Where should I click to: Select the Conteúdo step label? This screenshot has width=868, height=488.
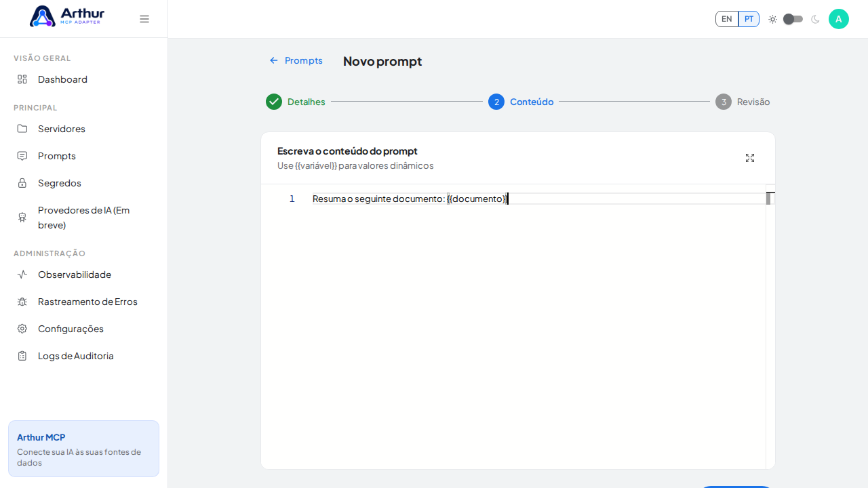[x=532, y=102]
